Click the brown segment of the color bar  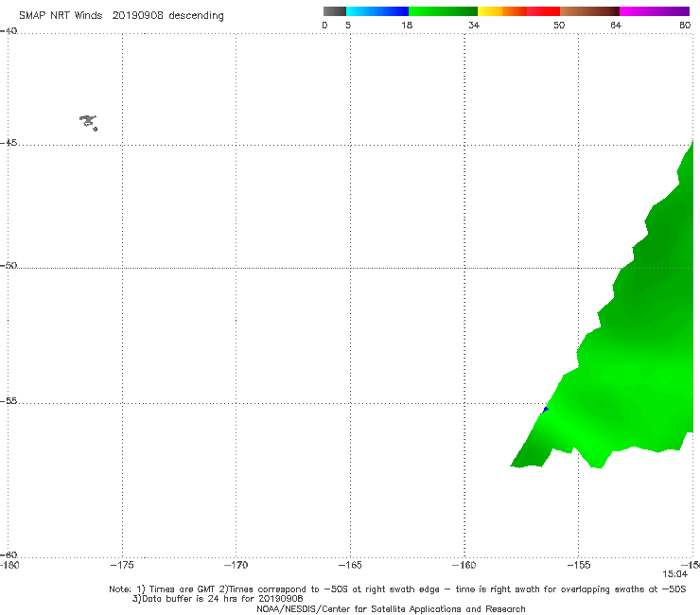click(589, 11)
